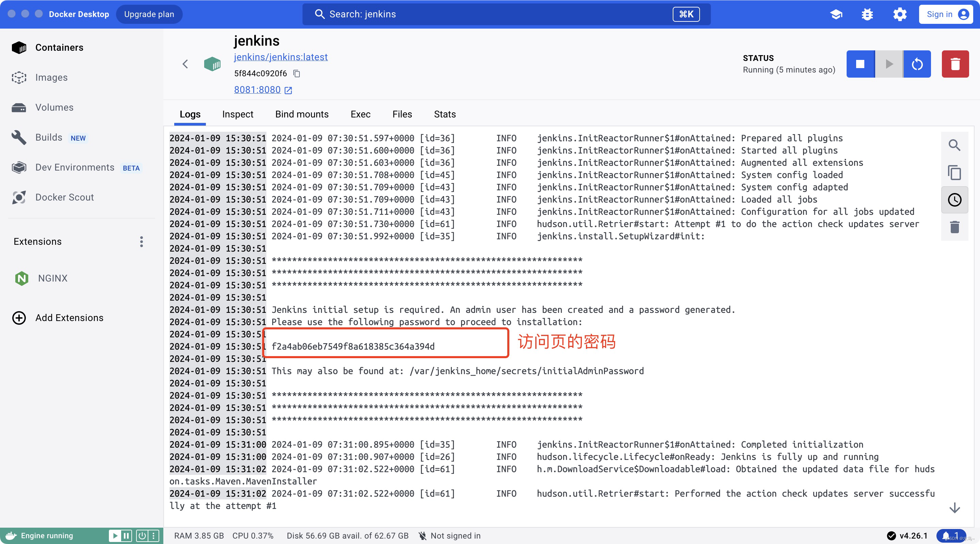Open Docker Desktop settings gear
Image resolution: width=980 pixels, height=544 pixels.
pos(899,14)
